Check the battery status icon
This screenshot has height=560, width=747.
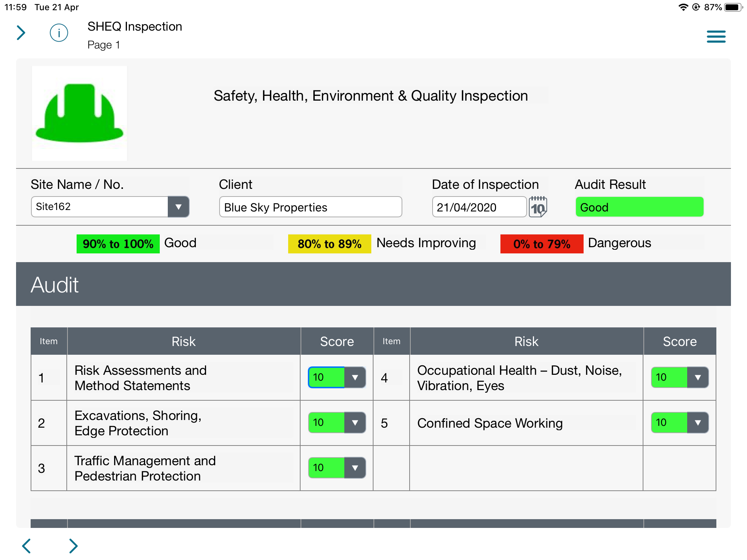click(733, 7)
